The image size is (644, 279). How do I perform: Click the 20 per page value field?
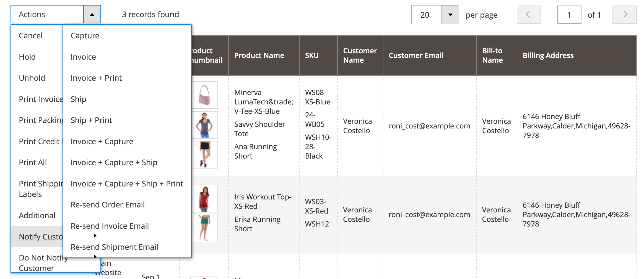(426, 15)
